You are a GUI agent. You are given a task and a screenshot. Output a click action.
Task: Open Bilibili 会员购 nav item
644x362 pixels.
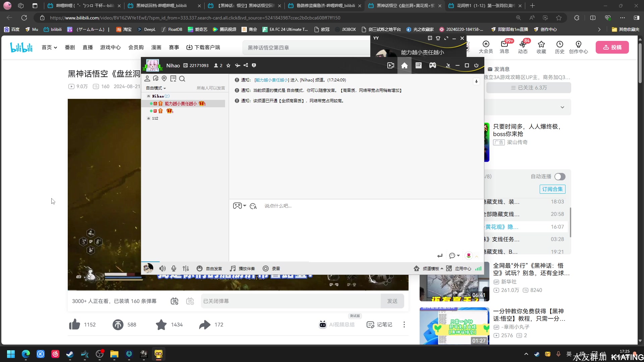coord(136,48)
